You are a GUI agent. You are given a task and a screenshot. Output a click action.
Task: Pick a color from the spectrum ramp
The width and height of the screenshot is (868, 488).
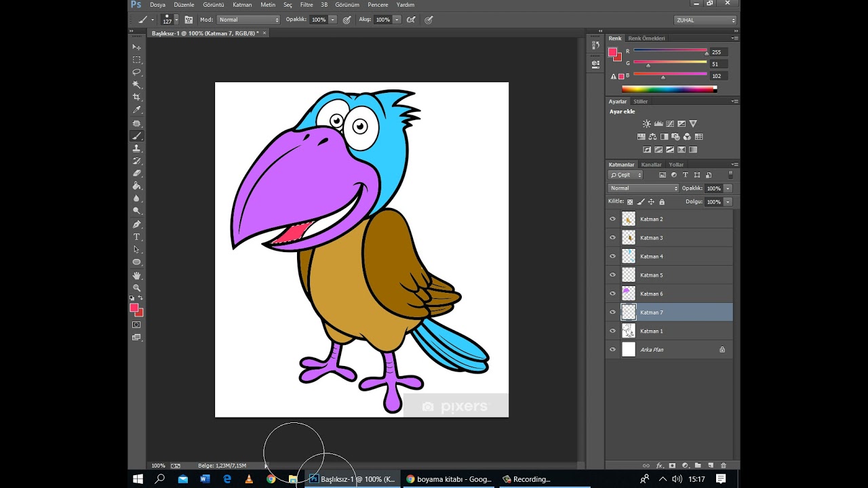(669, 89)
